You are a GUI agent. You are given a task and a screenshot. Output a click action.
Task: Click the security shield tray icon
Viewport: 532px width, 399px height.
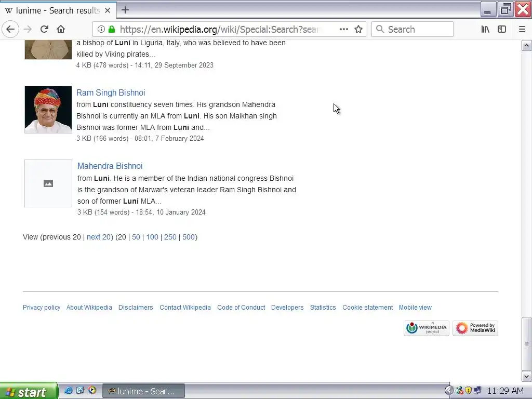point(469,391)
